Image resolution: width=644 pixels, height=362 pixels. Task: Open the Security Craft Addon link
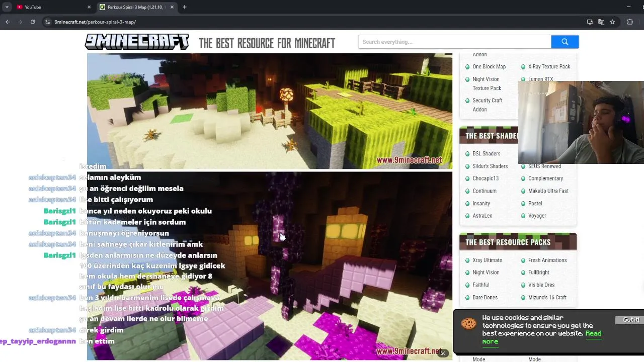click(x=488, y=105)
